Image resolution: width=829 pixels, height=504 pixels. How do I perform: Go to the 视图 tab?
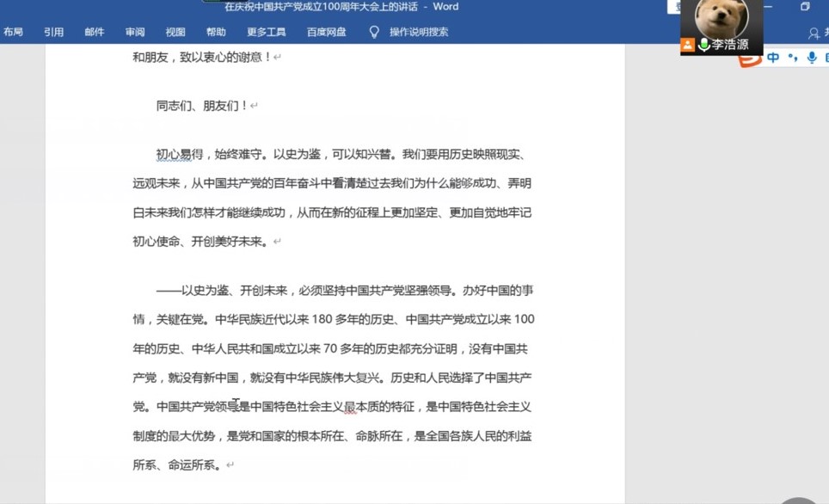pos(175,32)
